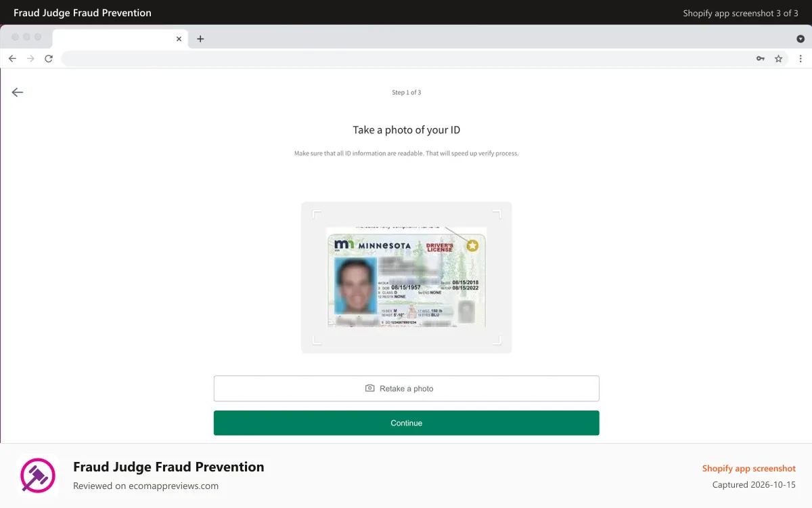Click the green Continue button

(406, 423)
